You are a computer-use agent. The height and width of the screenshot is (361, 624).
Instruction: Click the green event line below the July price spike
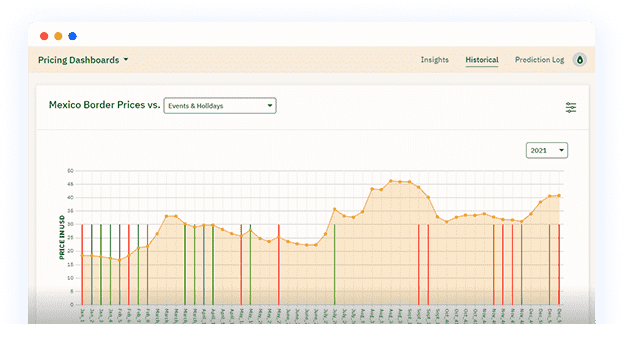click(x=334, y=264)
